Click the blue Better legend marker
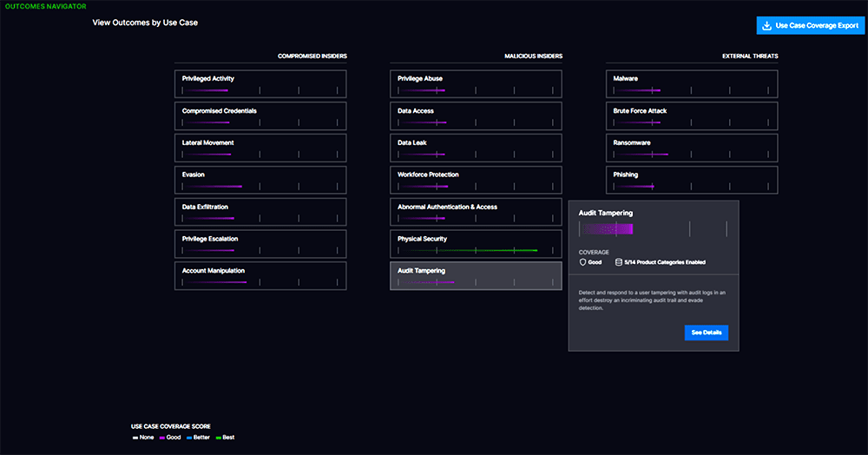The height and width of the screenshot is (455, 868). 189,438
